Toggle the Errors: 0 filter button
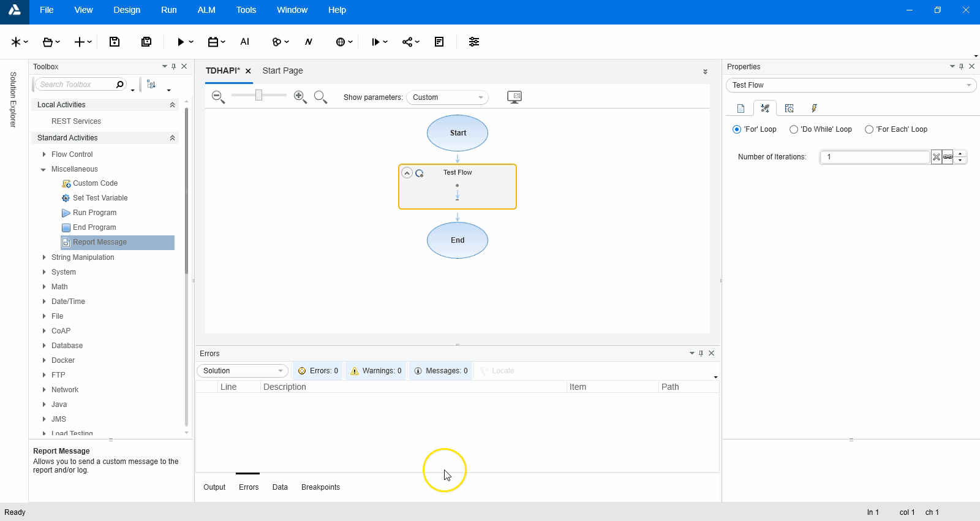 click(x=318, y=371)
